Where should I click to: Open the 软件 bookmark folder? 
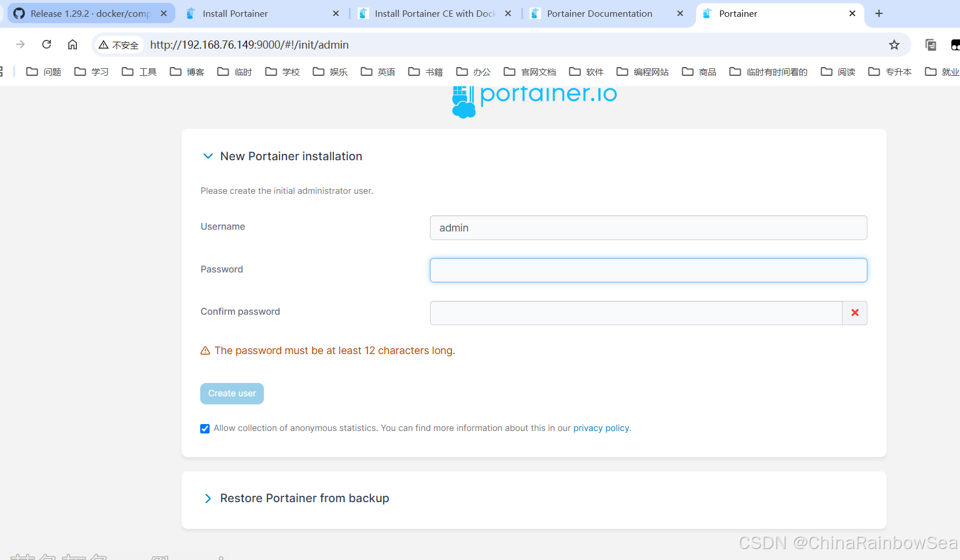point(586,72)
